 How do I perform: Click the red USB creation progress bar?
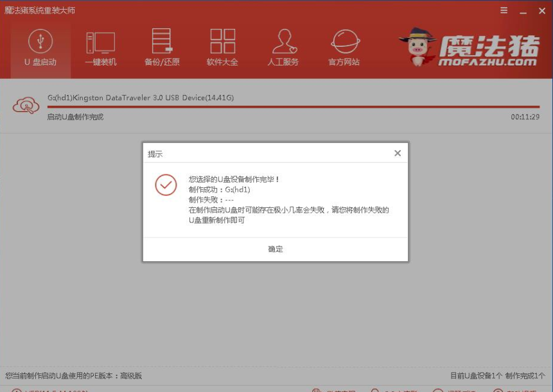pyautogui.click(x=293, y=107)
